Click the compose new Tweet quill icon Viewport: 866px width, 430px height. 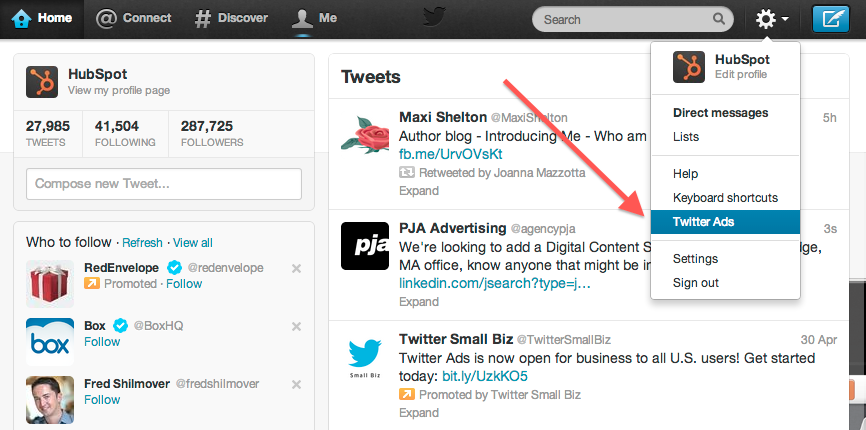(831, 19)
